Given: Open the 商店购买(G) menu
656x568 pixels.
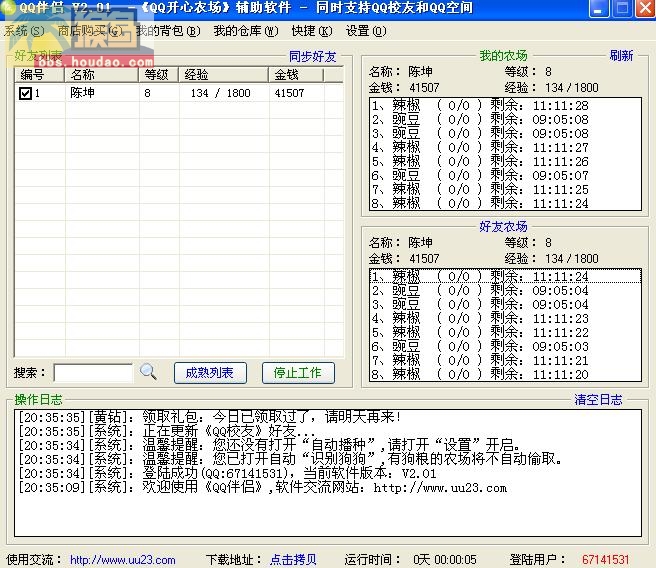Looking at the screenshot, I should [x=90, y=31].
